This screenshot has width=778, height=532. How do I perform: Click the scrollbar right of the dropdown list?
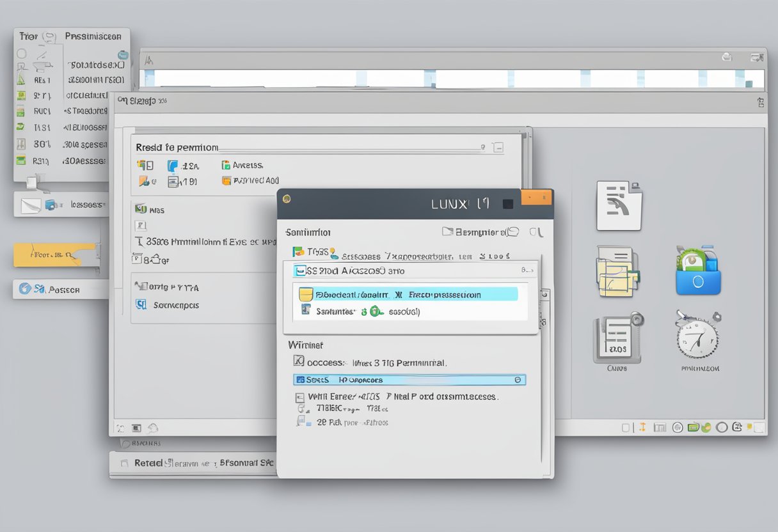pos(544,307)
